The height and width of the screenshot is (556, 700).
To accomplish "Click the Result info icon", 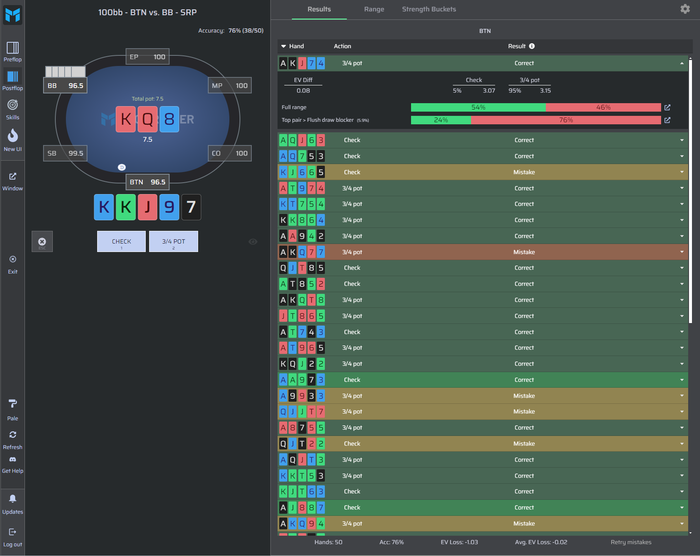I will pyautogui.click(x=532, y=46).
